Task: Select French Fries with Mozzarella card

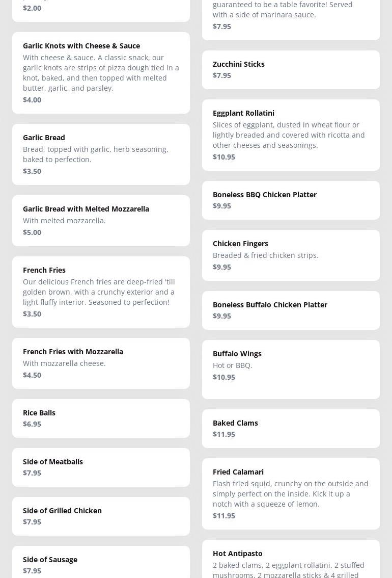Action: click(x=101, y=363)
